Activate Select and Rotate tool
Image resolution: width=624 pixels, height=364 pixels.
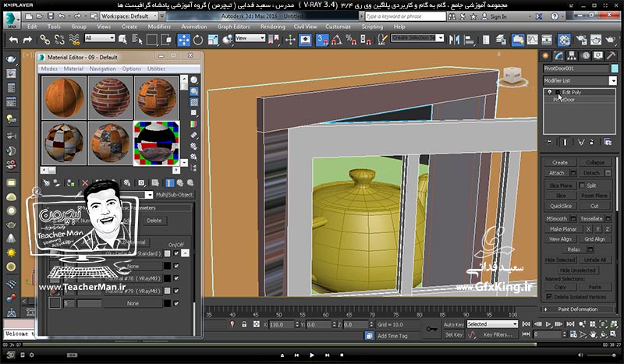198,40
